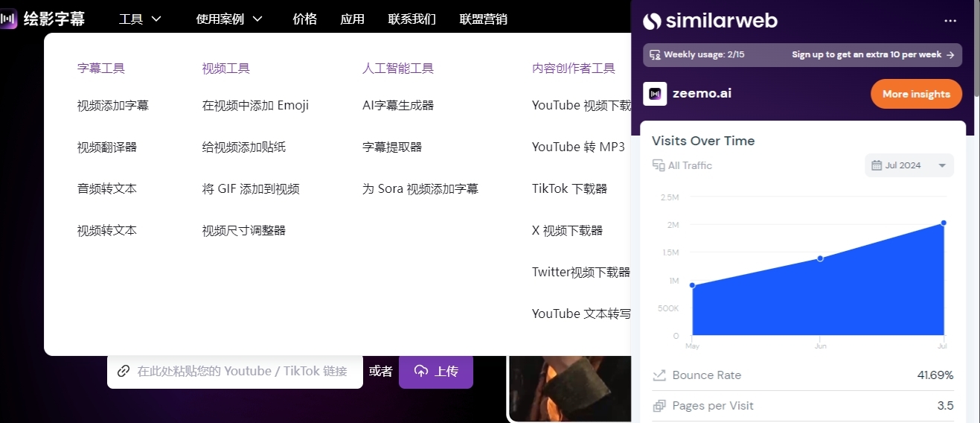Click the calendar icon beside Jul 2024
980x423 pixels.
[877, 165]
